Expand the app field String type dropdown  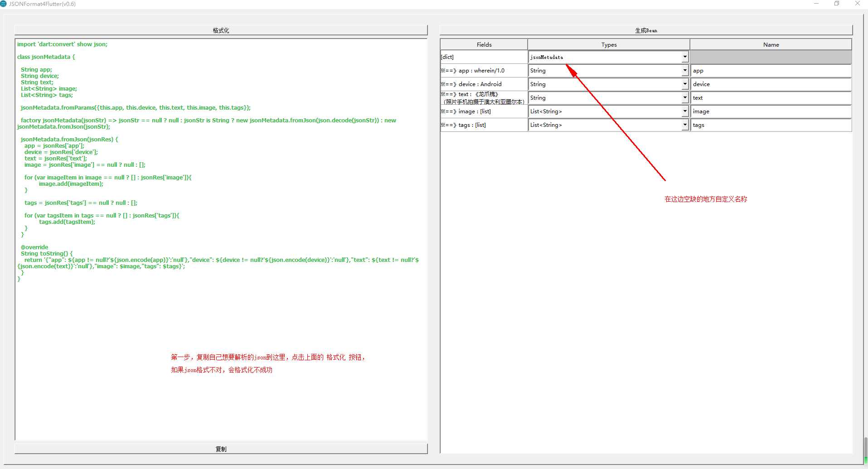click(x=684, y=71)
